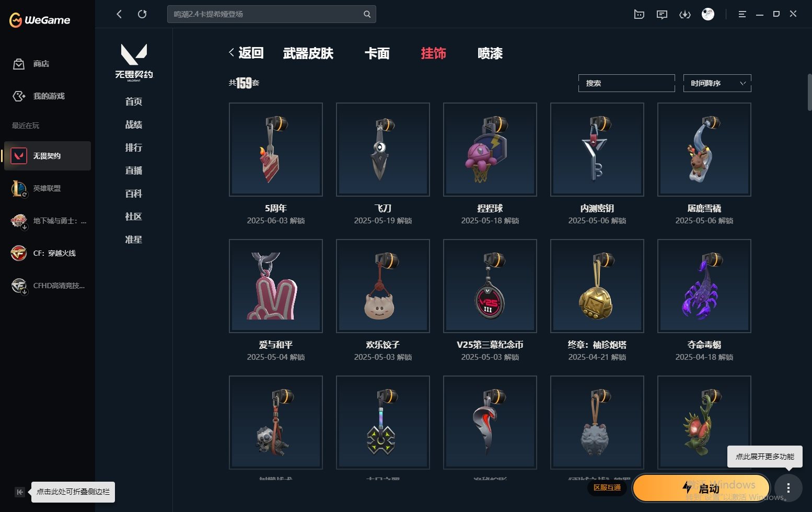Select 英雄联盟 in recent games

click(x=46, y=188)
